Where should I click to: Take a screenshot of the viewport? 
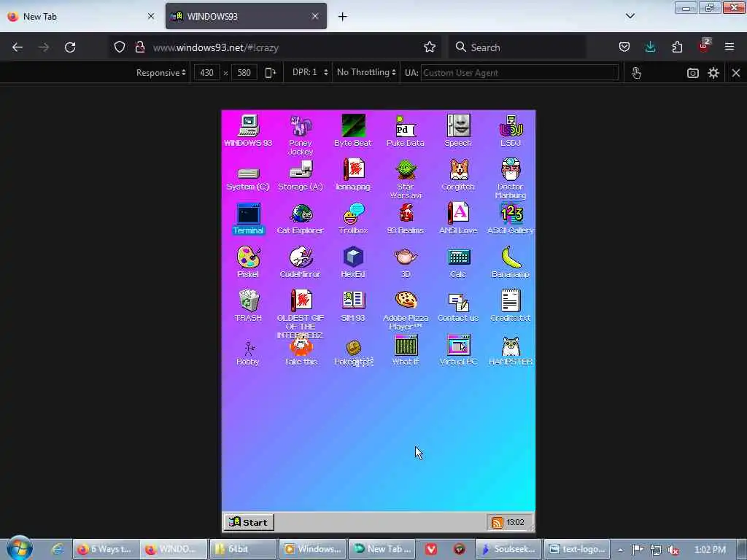693,73
